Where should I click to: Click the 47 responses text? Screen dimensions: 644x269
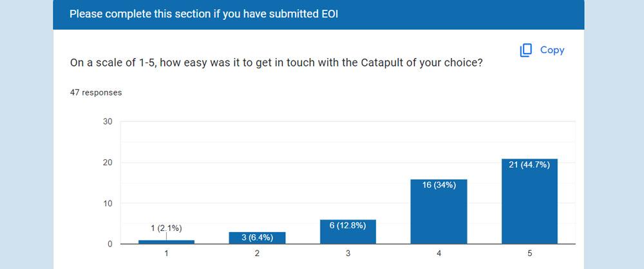[96, 92]
